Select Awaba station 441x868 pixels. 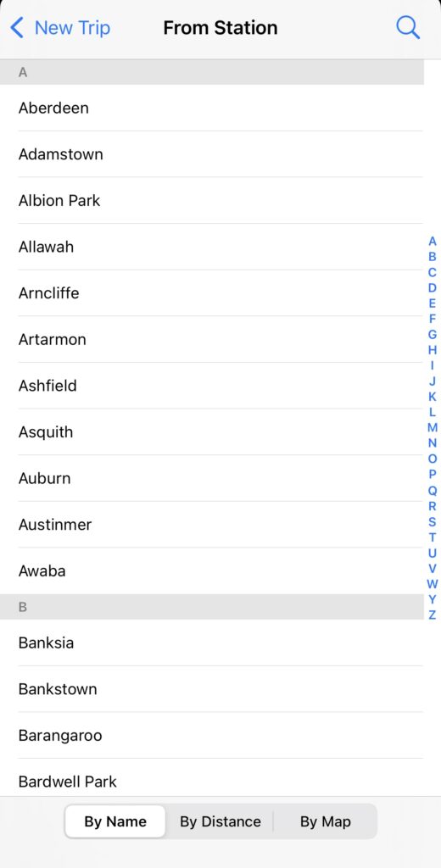(x=212, y=571)
